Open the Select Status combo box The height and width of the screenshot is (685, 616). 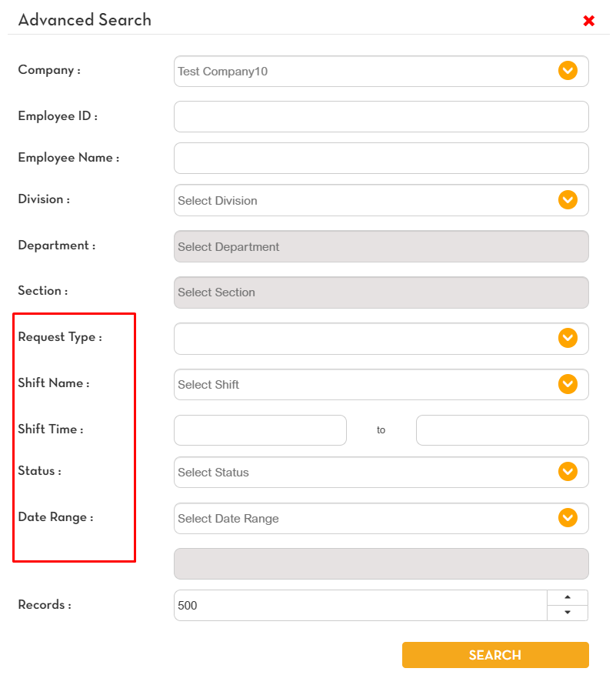click(381, 473)
